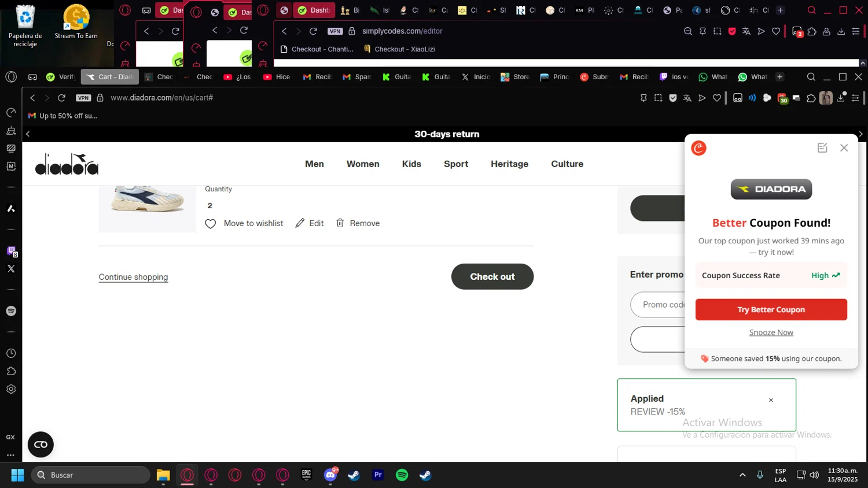868x488 pixels.
Task: Click the heart bookmark icon in Diadora window toolbar
Action: (x=717, y=98)
